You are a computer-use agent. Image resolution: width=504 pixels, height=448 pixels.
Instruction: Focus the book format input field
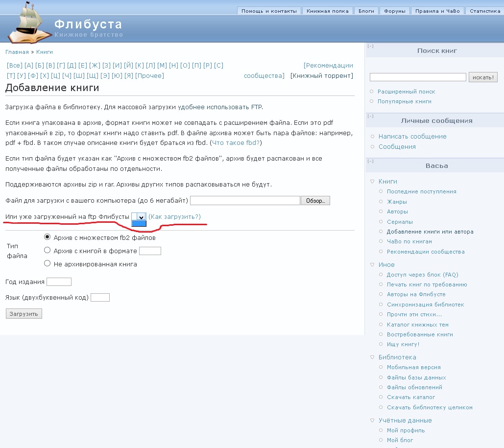coord(150,251)
